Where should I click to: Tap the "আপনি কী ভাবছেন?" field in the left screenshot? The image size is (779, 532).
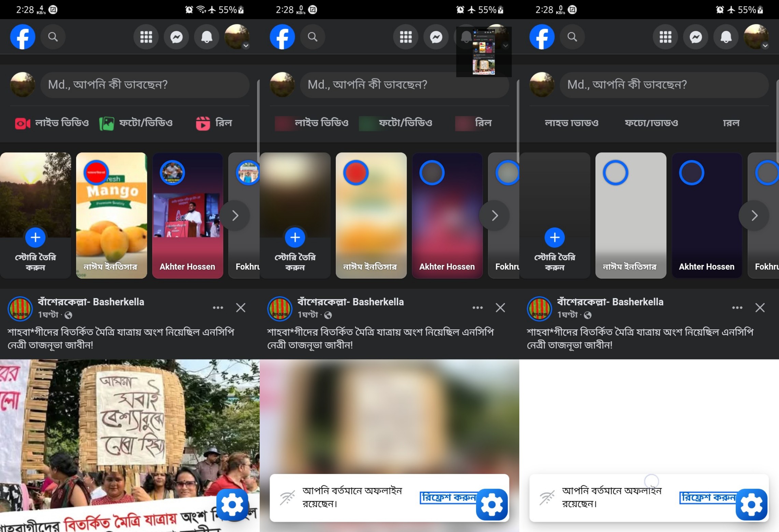coord(145,85)
